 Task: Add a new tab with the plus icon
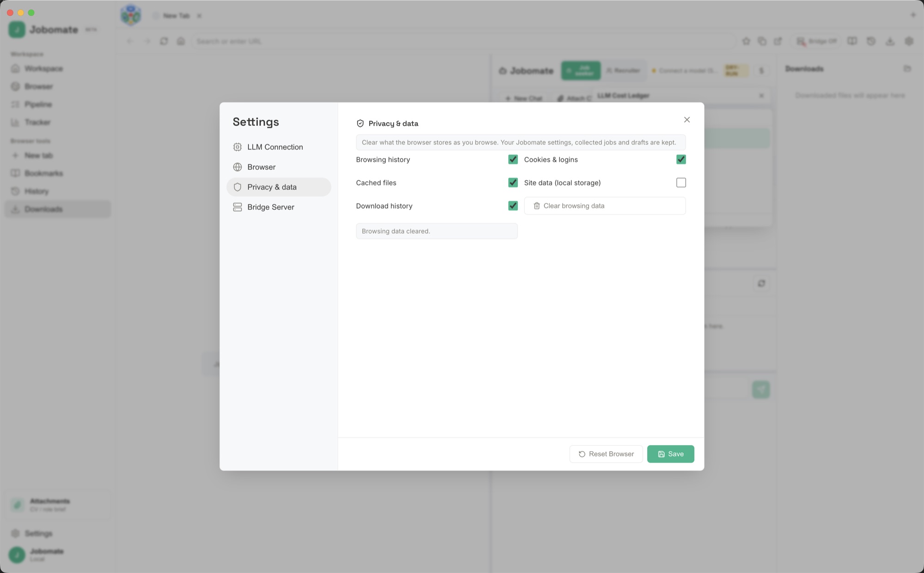click(x=913, y=15)
